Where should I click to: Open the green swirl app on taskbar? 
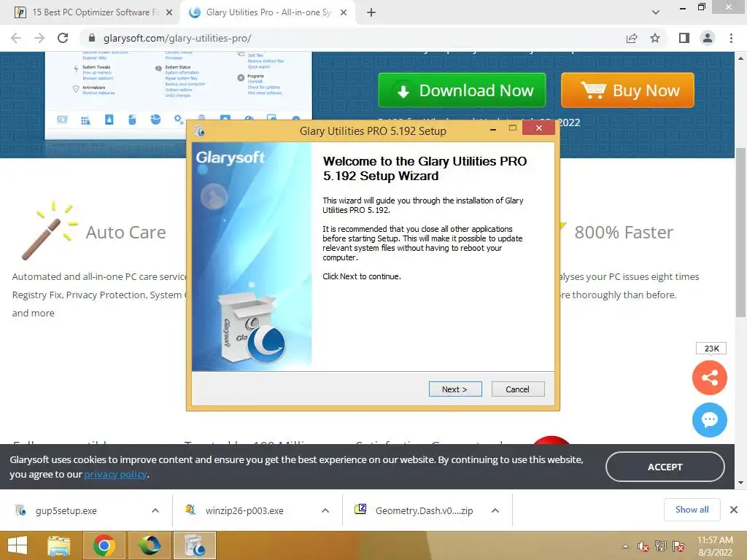[149, 545]
